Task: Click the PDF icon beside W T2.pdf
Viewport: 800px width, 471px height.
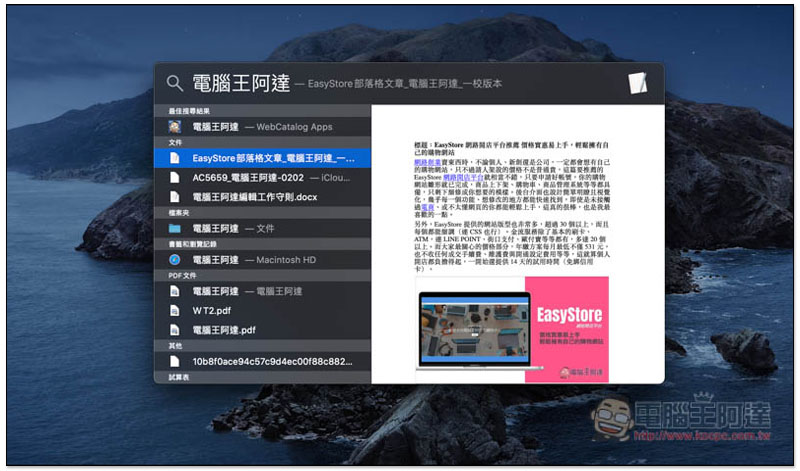Action: (174, 310)
